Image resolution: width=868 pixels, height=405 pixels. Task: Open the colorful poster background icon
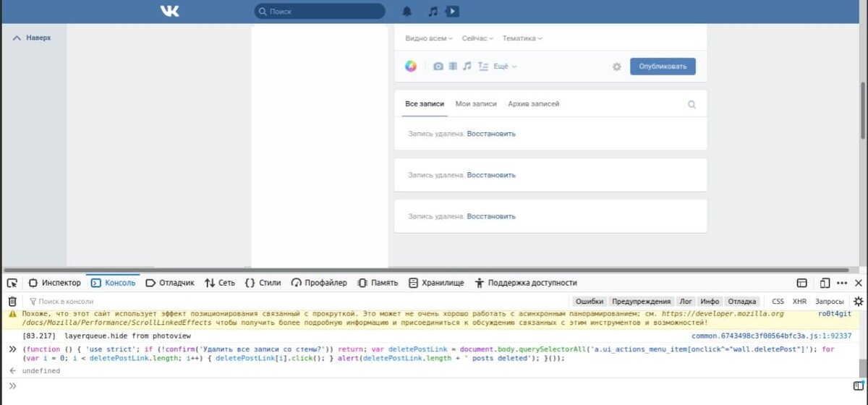(410, 67)
